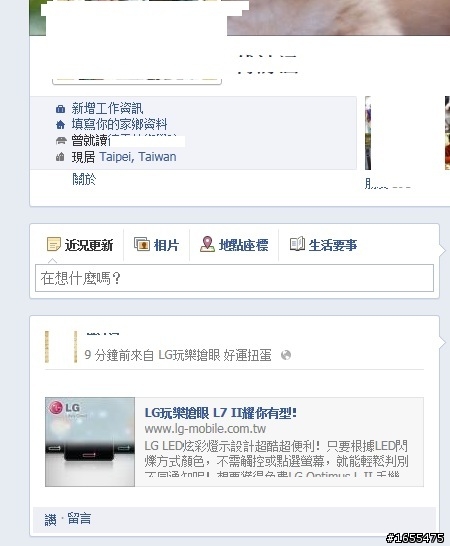Open the 地點座標 tab
450x546 pixels.
234,245
